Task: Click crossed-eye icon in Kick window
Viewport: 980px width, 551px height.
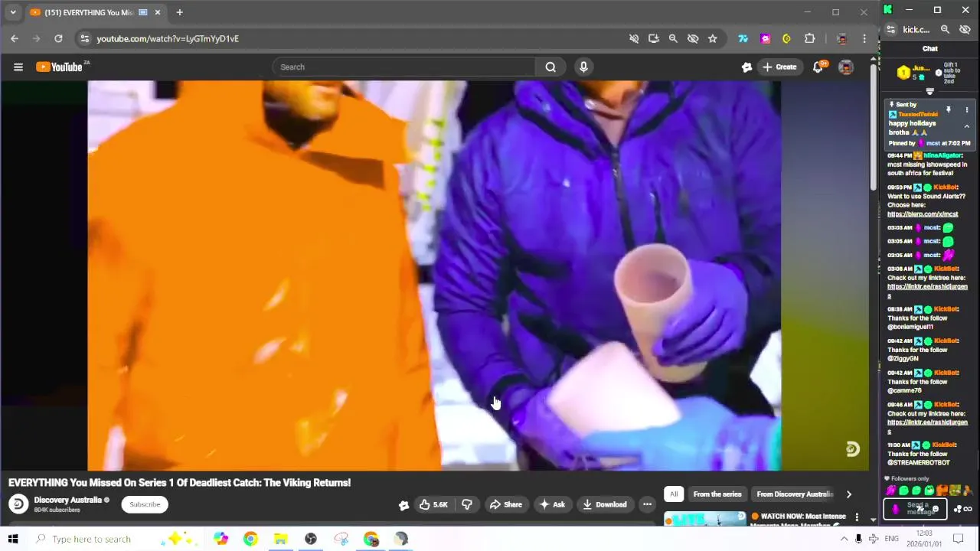Action: (965, 30)
